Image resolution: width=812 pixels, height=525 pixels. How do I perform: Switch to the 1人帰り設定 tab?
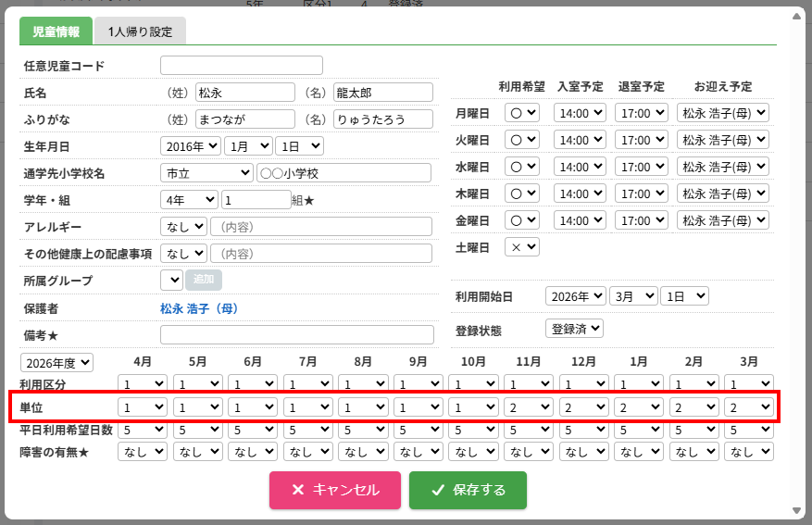pos(140,31)
